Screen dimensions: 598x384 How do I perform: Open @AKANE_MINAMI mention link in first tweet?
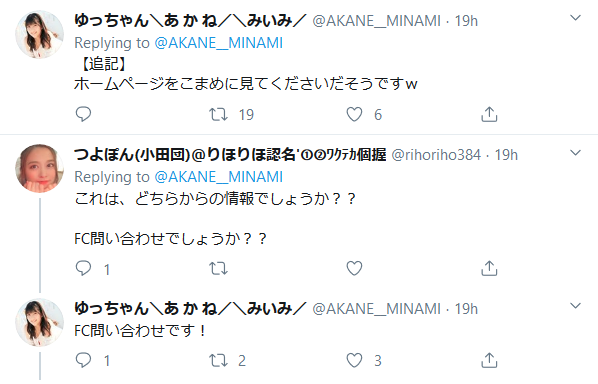pyautogui.click(x=219, y=43)
